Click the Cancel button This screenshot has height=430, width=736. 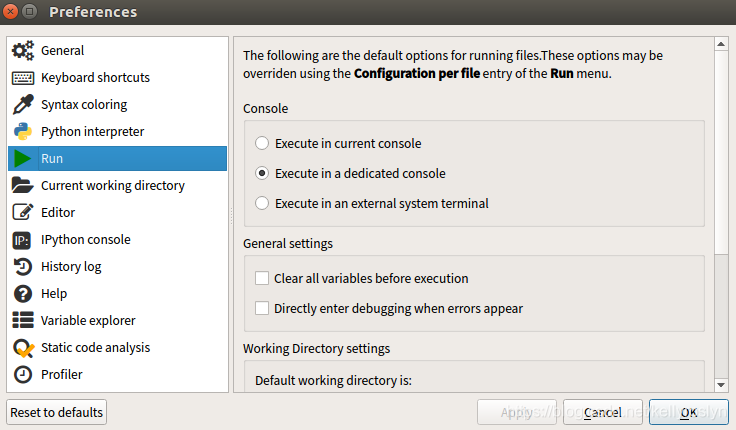603,412
